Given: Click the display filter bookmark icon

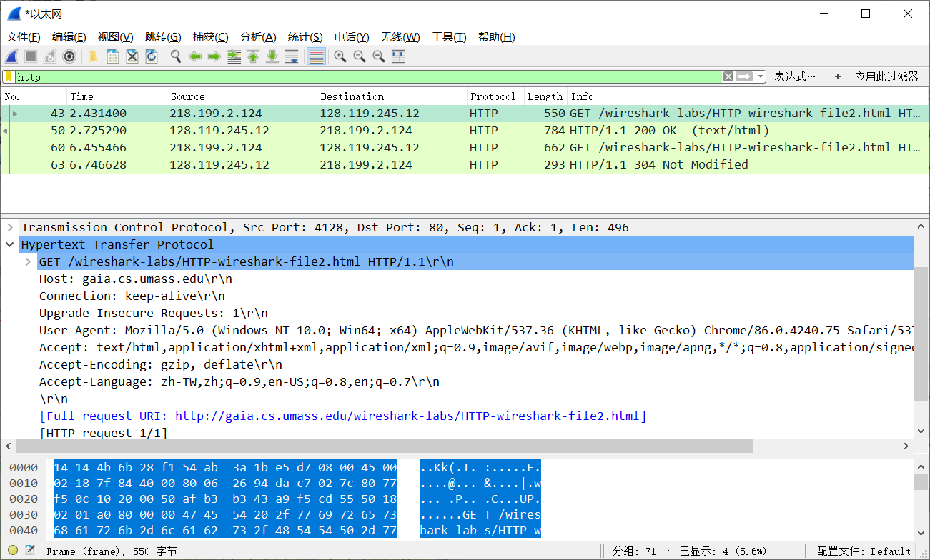Looking at the screenshot, I should [x=9, y=76].
